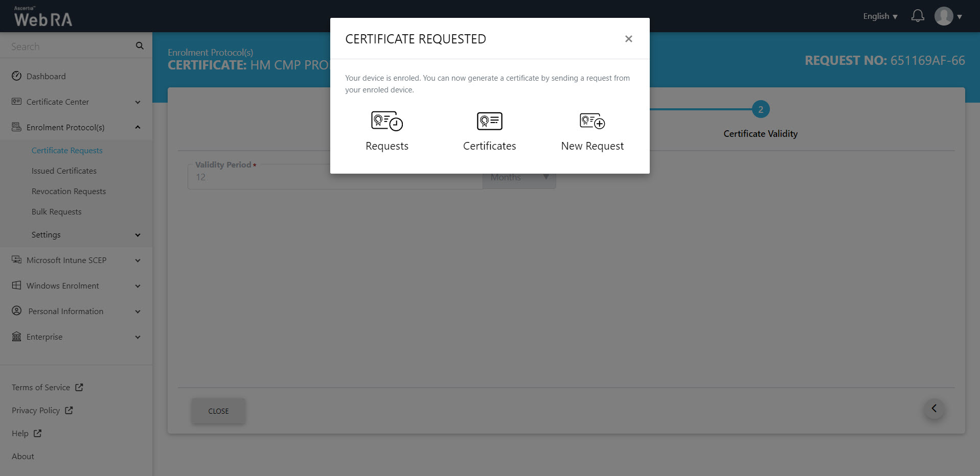Expand the Certificate Center menu
Viewport: 980px width, 476px height.
click(x=77, y=102)
